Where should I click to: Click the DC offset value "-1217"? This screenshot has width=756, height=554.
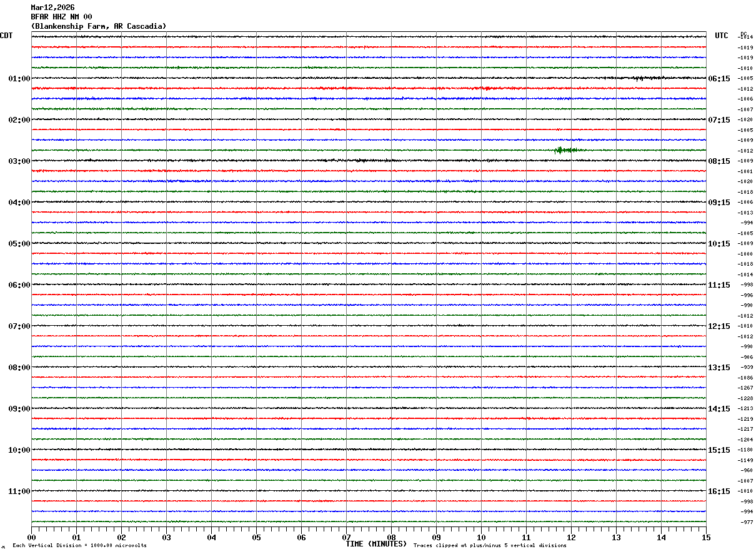(745, 430)
